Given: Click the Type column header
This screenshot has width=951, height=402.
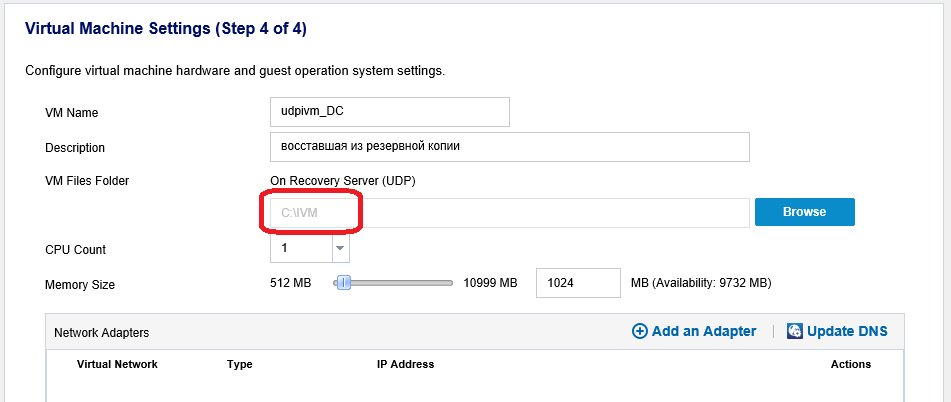Looking at the screenshot, I should [x=240, y=364].
